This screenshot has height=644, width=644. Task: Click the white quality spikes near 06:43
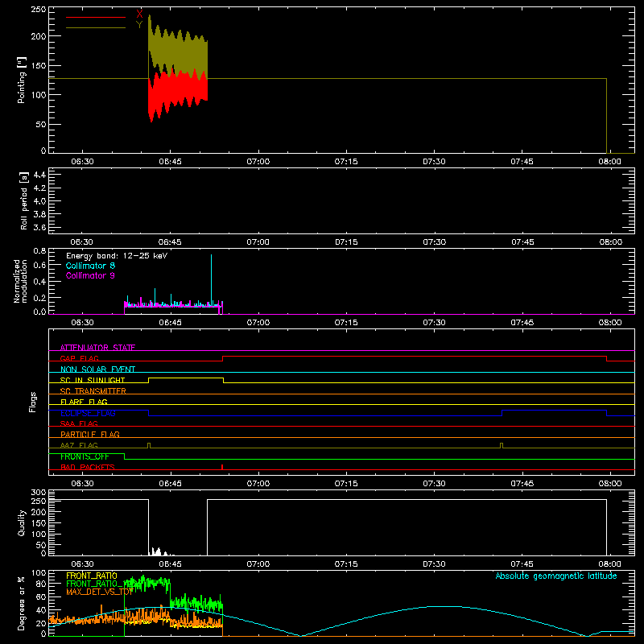[159, 551]
